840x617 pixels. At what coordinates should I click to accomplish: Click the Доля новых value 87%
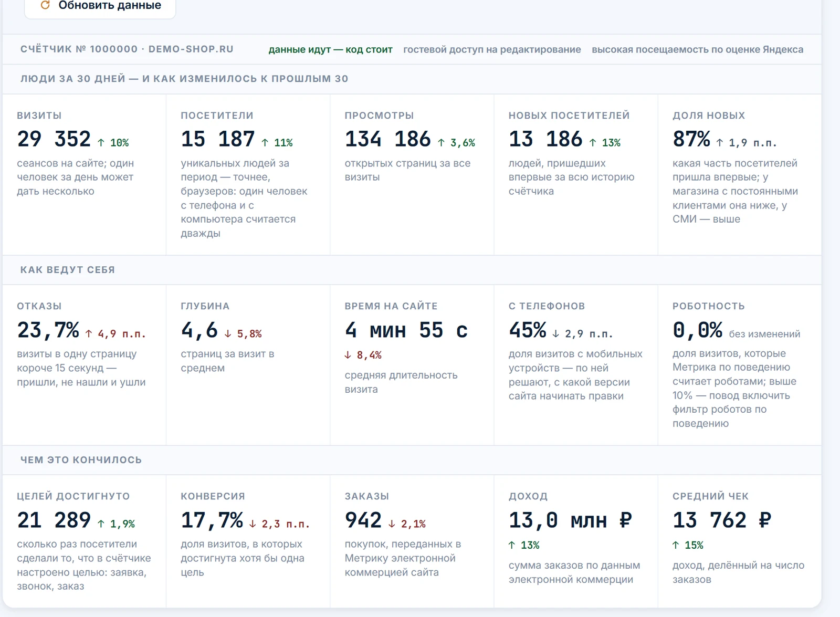click(691, 139)
